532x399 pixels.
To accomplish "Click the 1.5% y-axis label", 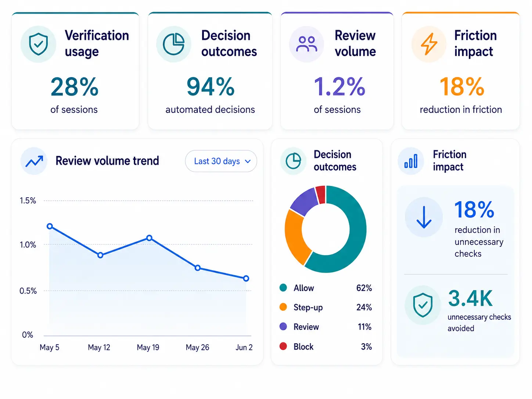I will coord(28,201).
